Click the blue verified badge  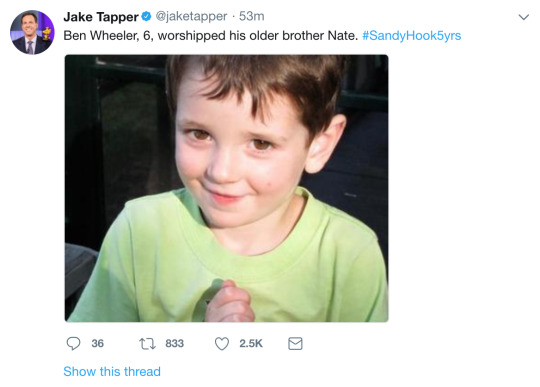[x=146, y=16]
